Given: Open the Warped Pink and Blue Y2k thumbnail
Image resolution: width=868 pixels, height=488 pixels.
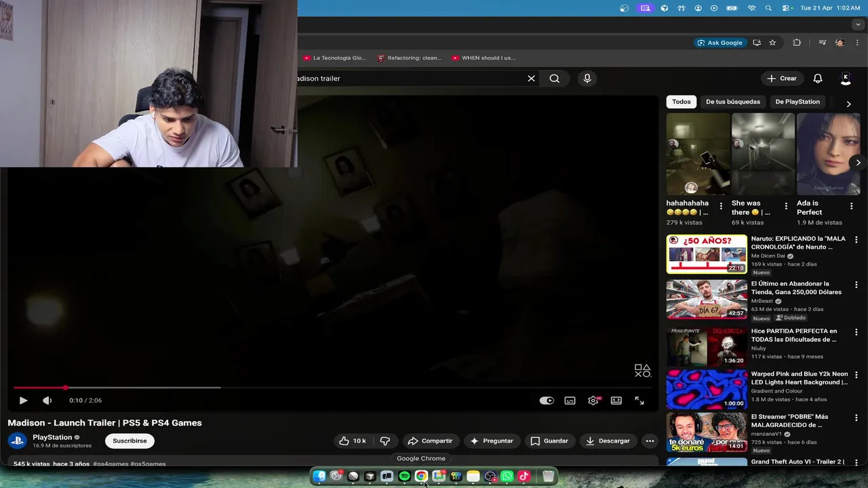Looking at the screenshot, I should click(707, 389).
